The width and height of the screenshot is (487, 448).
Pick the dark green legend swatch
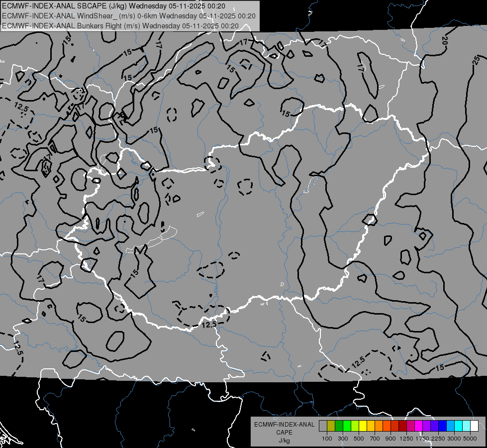pyautogui.click(x=339, y=426)
